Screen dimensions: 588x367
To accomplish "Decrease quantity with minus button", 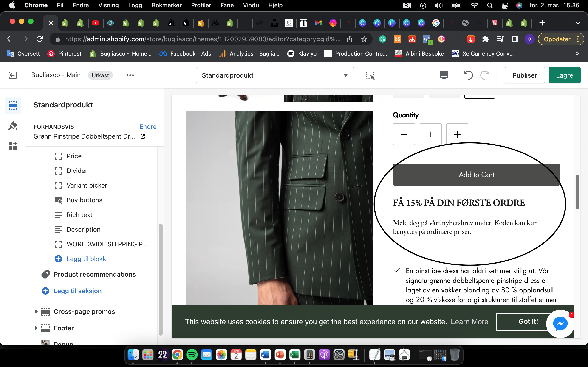I will (404, 134).
